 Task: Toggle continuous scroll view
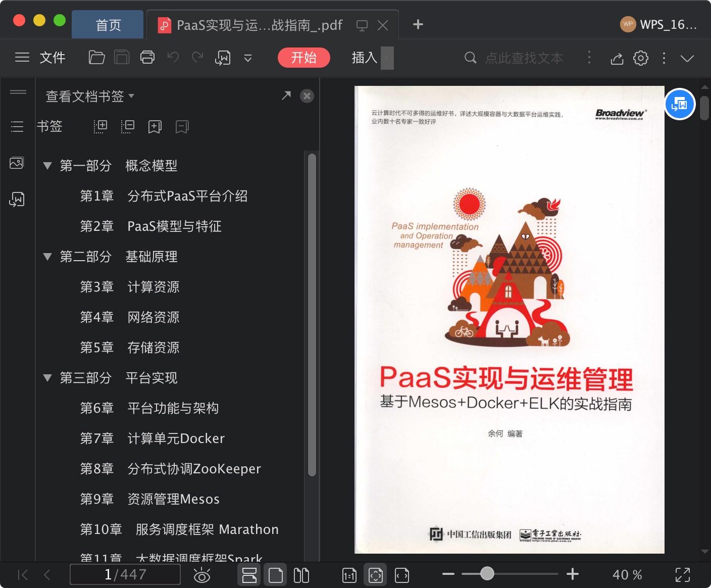pos(249,575)
